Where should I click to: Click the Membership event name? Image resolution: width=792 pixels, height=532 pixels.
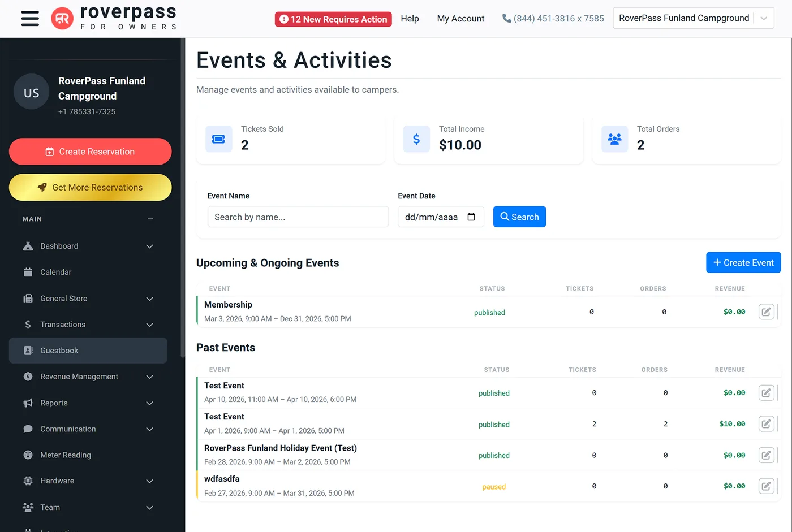pos(228,305)
